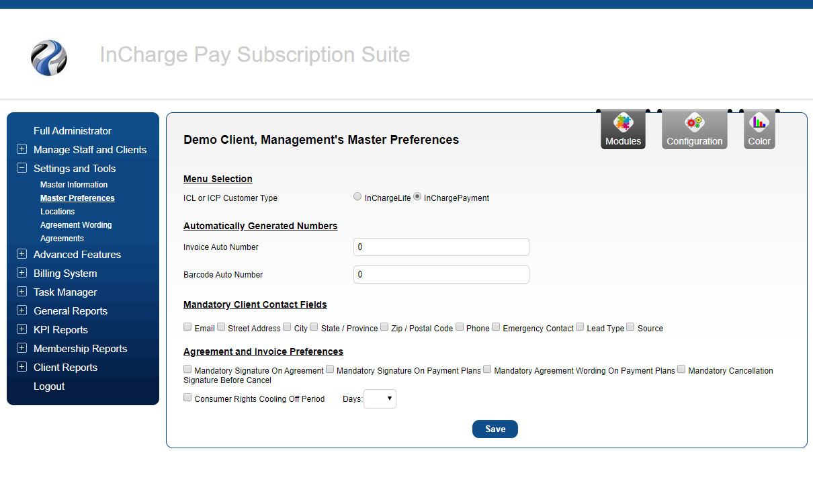Enable Consumer Rights Cooling Off Period
813x504 pixels.
pos(187,398)
